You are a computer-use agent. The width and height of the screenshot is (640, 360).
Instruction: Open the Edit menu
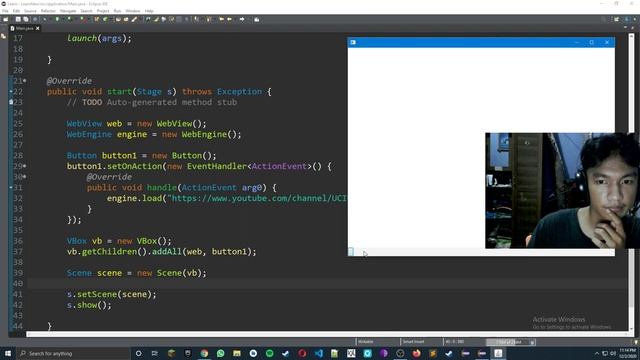click(16, 11)
